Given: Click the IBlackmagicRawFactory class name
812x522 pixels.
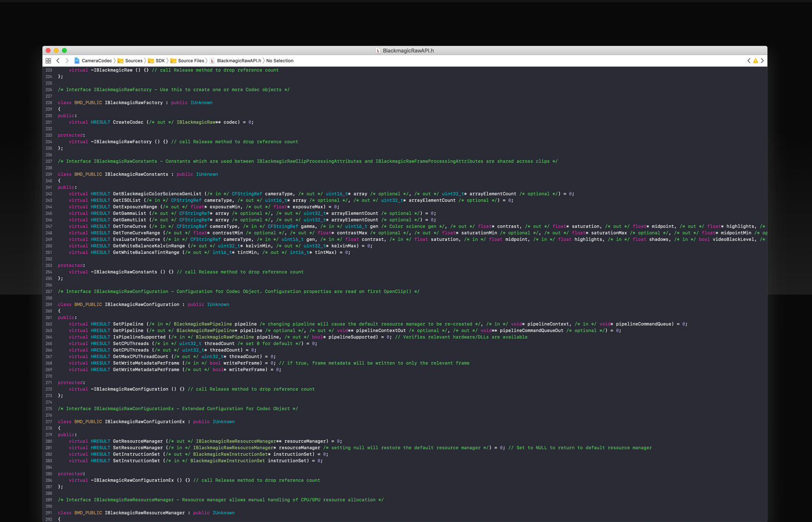Looking at the screenshot, I should [134, 103].
